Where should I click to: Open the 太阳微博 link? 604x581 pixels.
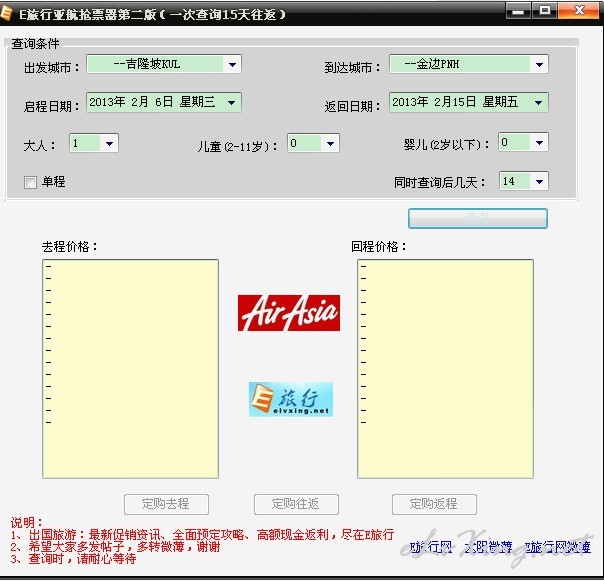[488, 547]
